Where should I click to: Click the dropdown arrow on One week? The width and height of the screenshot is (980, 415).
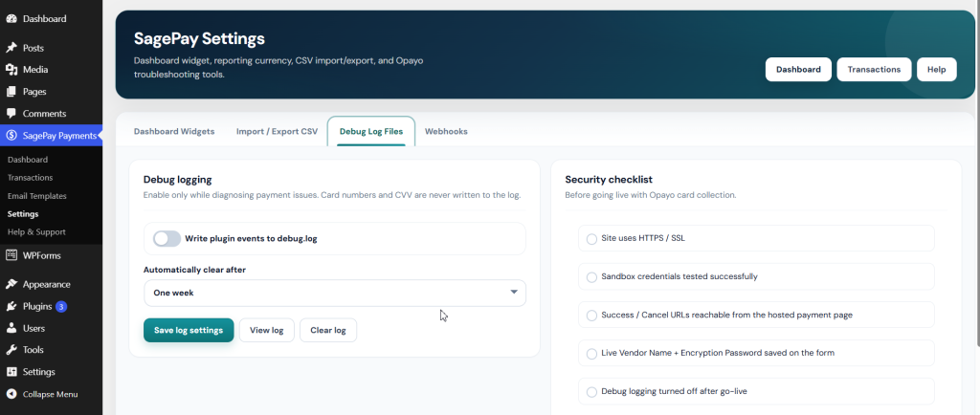(514, 292)
